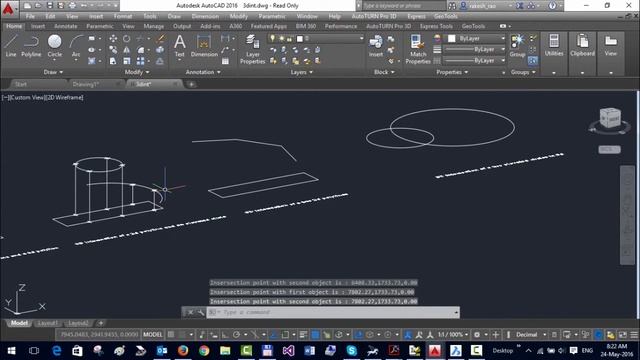Expand the Layers panel dropdown
This screenshot has width=640, height=360.
tap(302, 72)
